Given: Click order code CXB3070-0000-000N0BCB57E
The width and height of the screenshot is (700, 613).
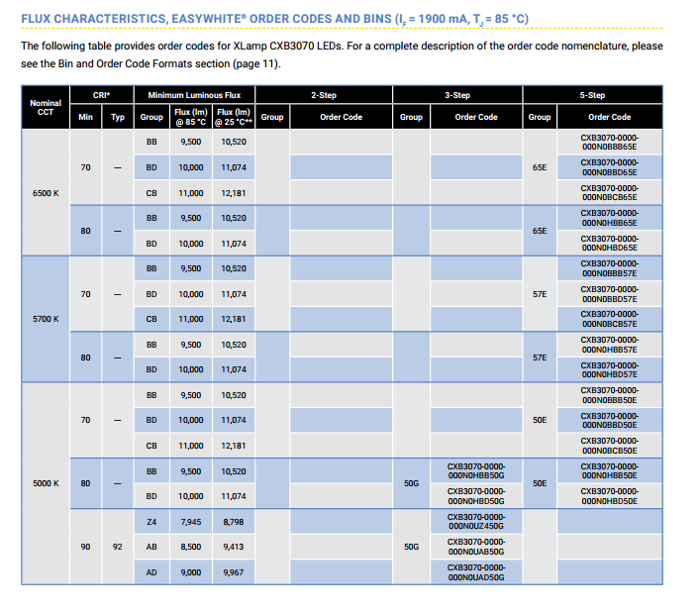Looking at the screenshot, I should (x=609, y=319).
